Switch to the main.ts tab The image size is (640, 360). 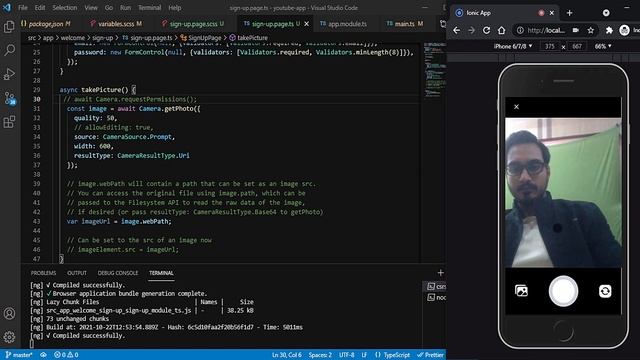404,24
